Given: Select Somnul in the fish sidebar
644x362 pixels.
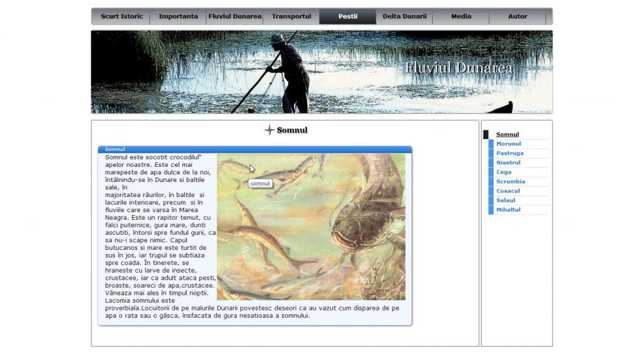Looking at the screenshot, I should [508, 134].
